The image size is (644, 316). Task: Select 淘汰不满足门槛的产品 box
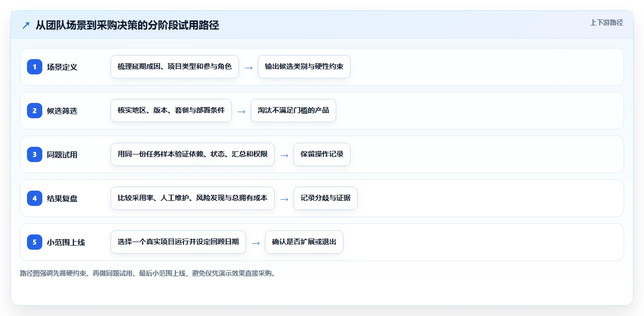click(x=293, y=111)
